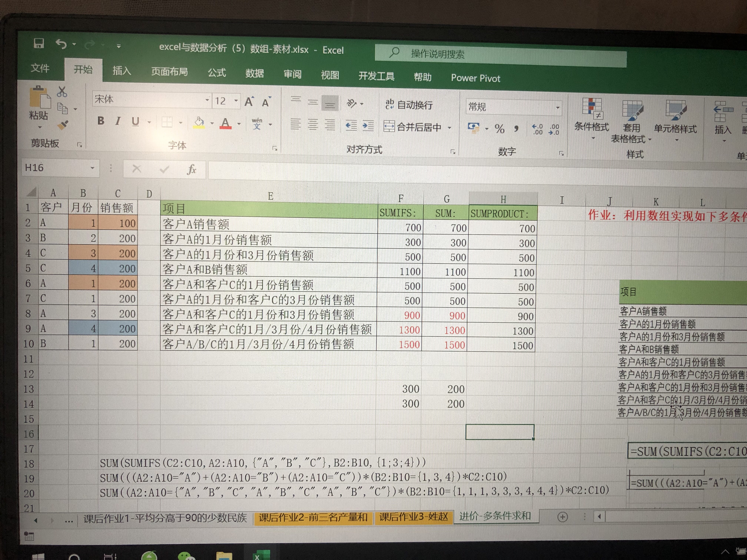Click the Undo arrow icon
Image resolution: width=747 pixels, height=560 pixels.
pos(62,44)
